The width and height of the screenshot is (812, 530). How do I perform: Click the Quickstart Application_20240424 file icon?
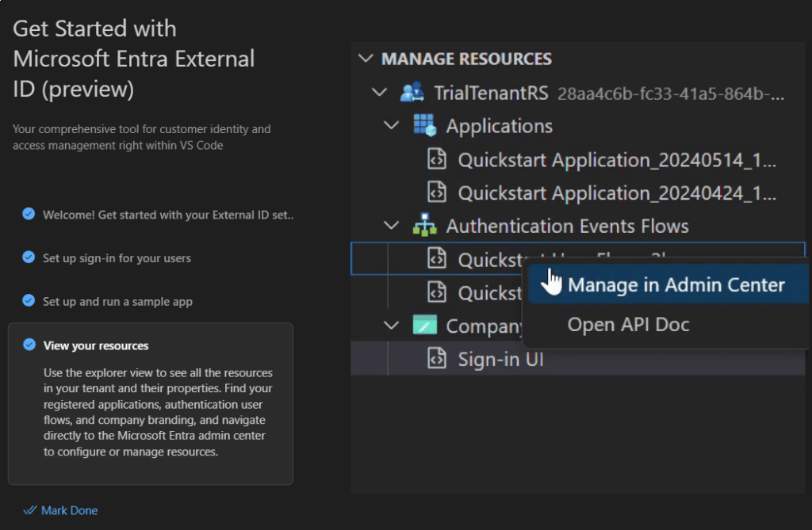[436, 193]
